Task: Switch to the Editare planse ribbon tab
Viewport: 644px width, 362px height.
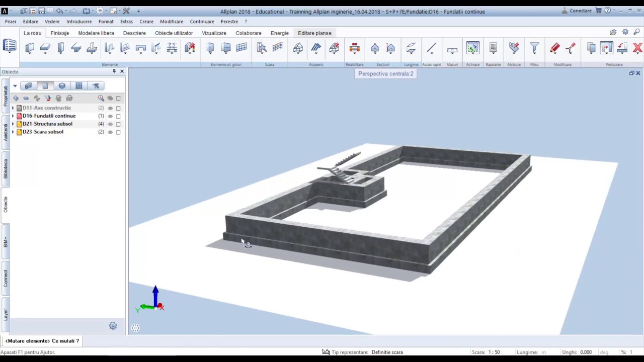Action: pos(314,33)
